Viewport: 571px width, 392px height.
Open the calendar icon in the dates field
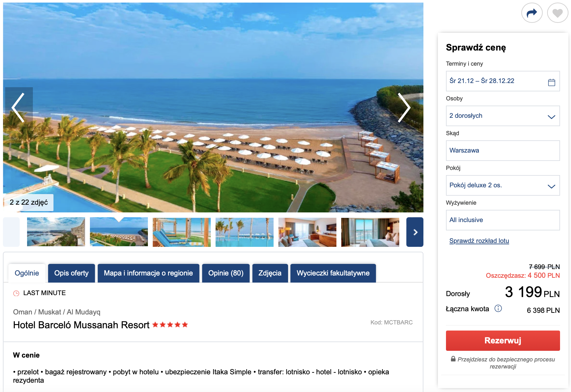click(551, 82)
